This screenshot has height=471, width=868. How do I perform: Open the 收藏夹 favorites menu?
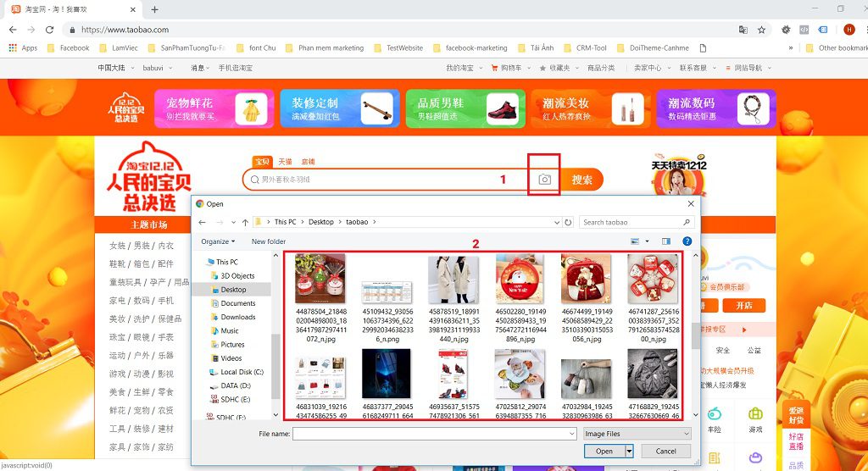click(x=559, y=68)
